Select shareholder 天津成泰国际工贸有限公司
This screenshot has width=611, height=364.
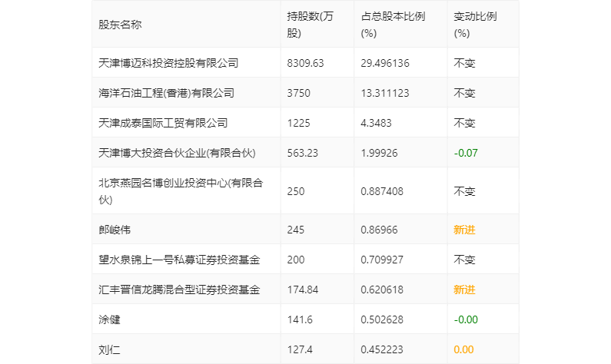tap(163, 123)
